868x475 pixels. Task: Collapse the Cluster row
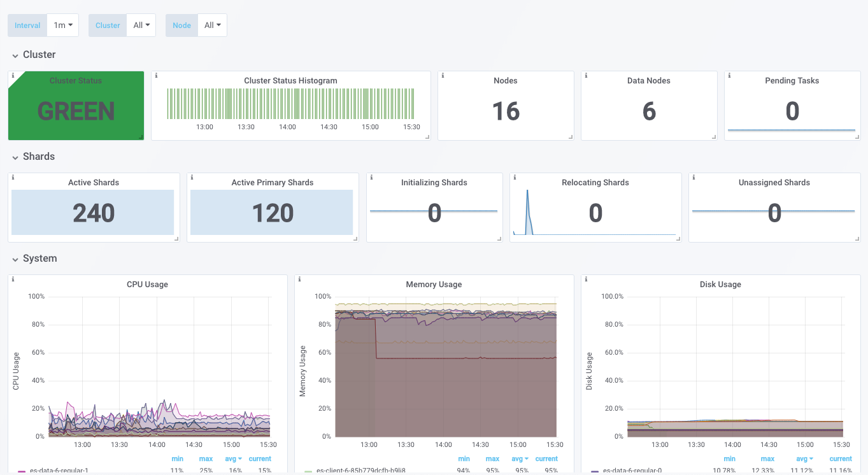[34, 55]
